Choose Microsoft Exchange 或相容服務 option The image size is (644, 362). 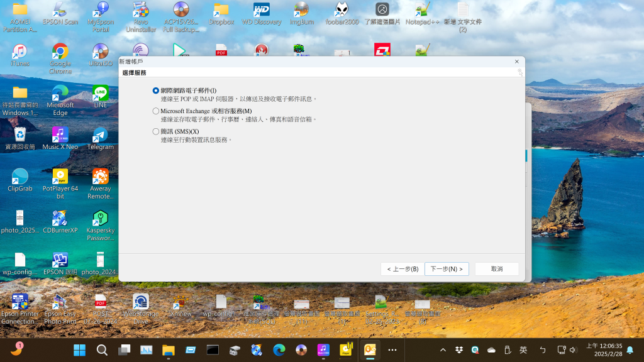click(156, 111)
